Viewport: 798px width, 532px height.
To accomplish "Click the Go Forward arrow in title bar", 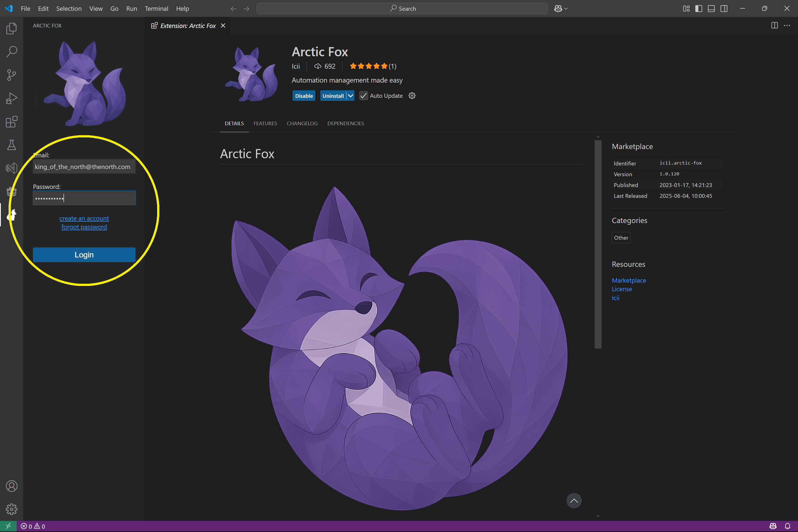I will (246, 9).
